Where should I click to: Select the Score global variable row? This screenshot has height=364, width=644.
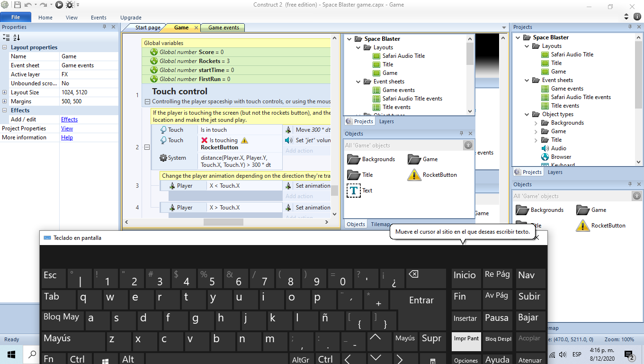pos(236,52)
